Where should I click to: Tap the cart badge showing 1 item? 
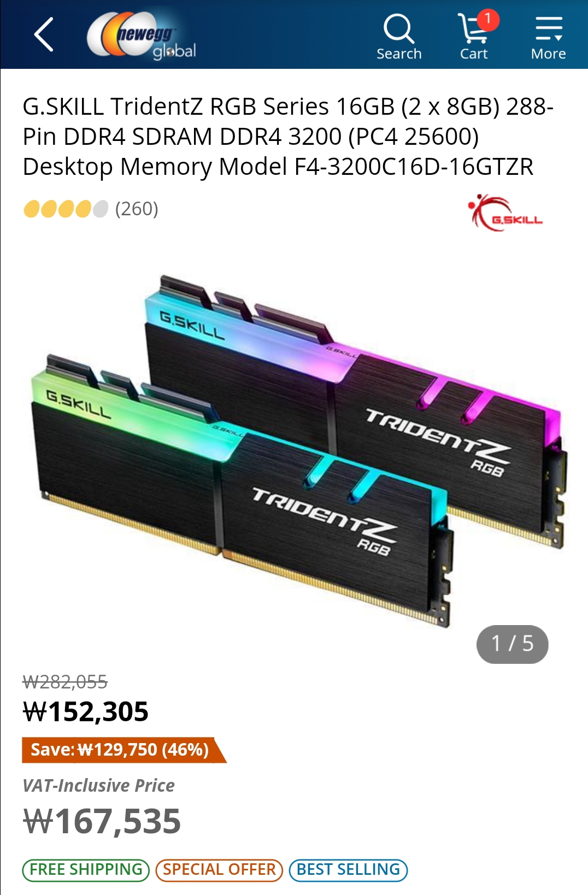487,20
